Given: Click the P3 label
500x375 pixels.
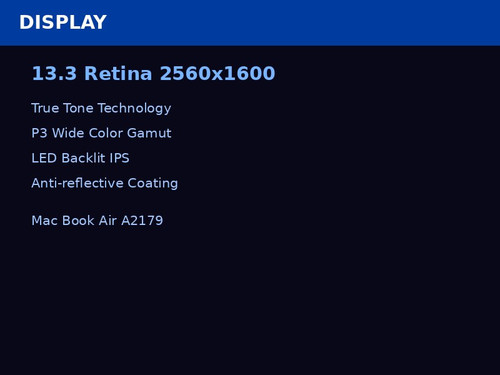Looking at the screenshot, I should point(39,133).
